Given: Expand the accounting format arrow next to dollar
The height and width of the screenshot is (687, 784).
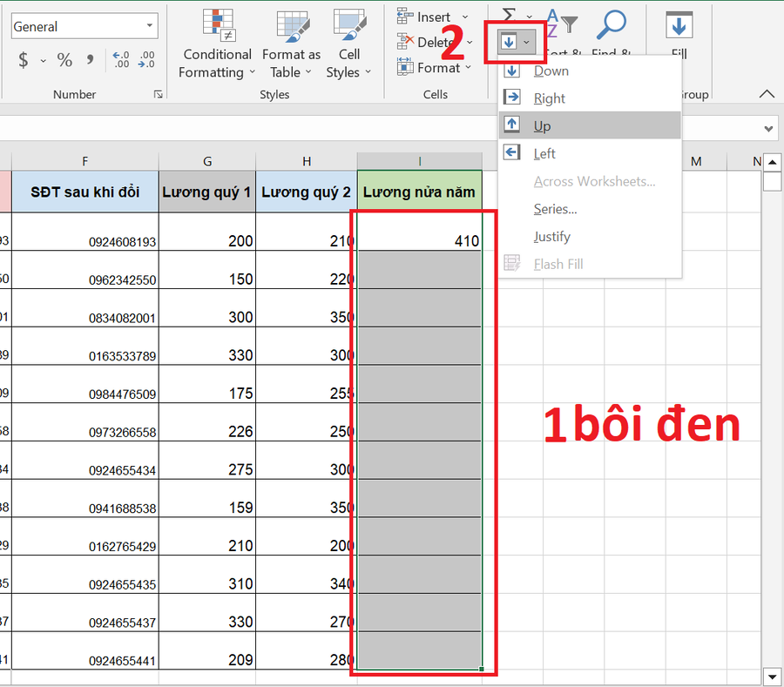Looking at the screenshot, I should [x=44, y=60].
